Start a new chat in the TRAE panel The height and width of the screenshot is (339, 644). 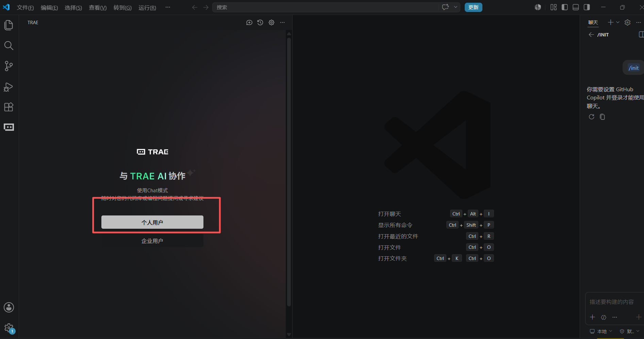249,22
